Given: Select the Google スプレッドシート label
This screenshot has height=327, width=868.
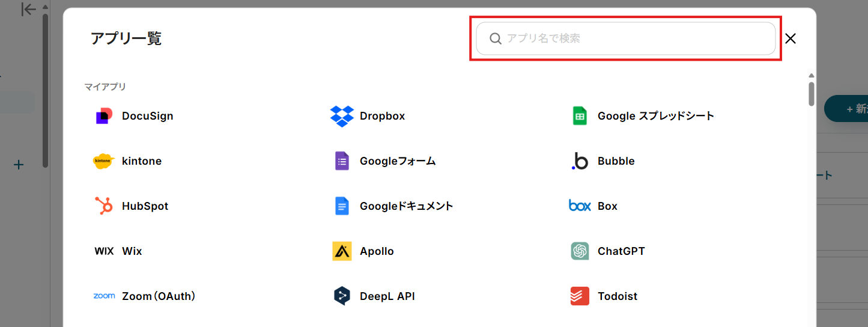Looking at the screenshot, I should (x=656, y=116).
